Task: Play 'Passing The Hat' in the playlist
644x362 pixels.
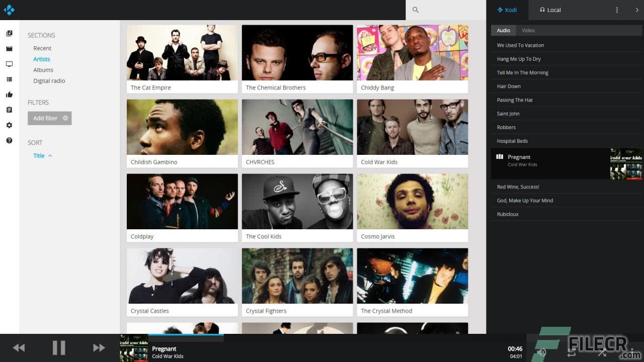Action: 567,100
